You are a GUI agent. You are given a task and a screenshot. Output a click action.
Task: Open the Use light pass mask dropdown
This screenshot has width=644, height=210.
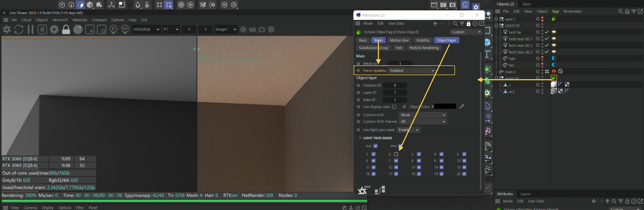click(408, 130)
